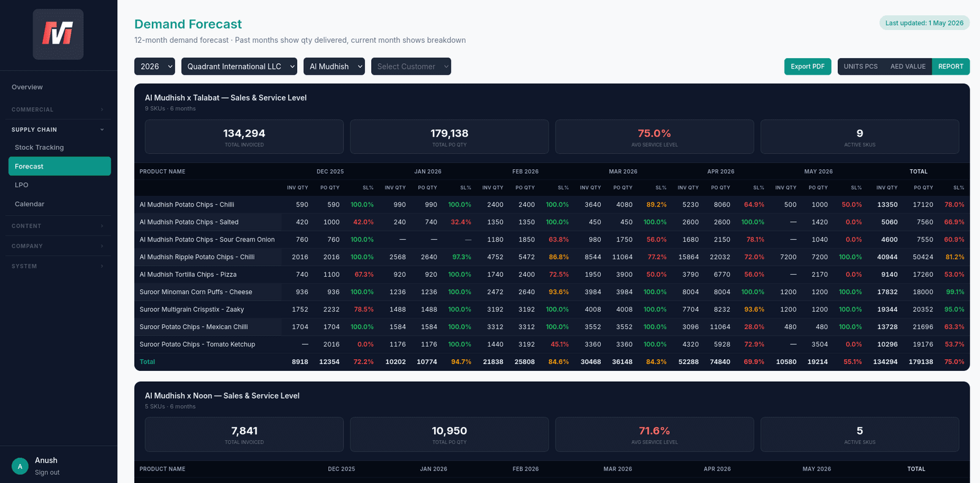
Task: Click the Talabat PRODUCT NAME column header
Action: coord(162,172)
